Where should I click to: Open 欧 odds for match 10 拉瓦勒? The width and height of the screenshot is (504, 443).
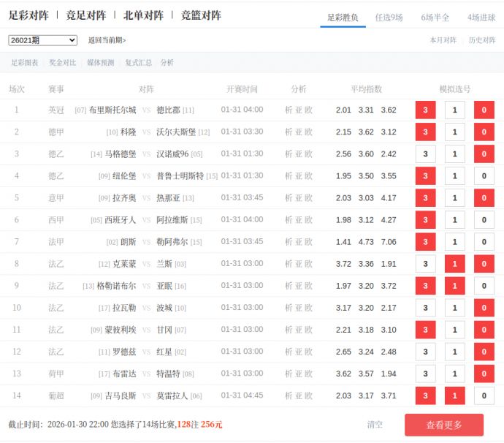point(309,308)
